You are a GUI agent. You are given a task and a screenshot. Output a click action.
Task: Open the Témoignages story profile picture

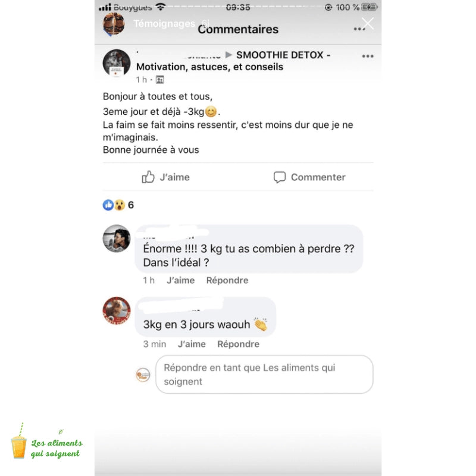click(x=114, y=24)
